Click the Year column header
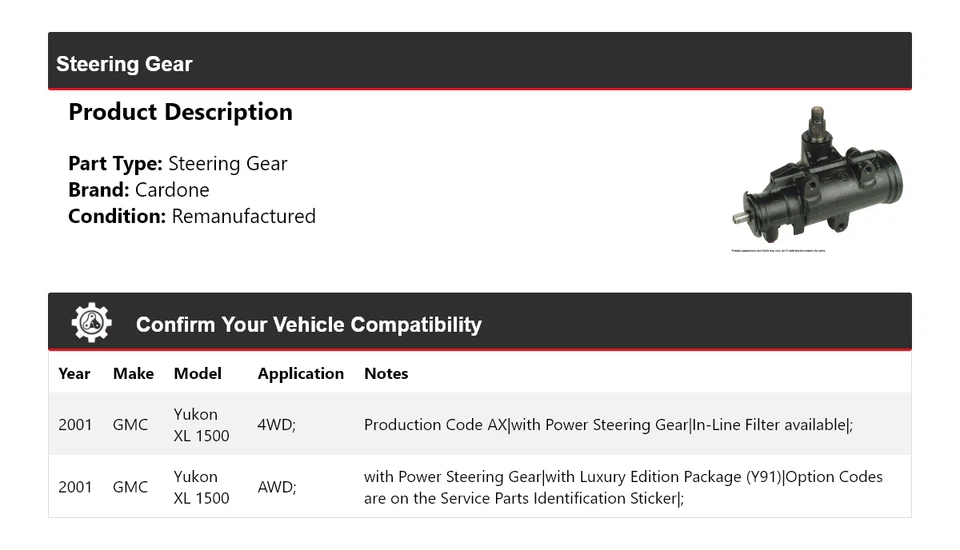960x550 pixels. (x=74, y=373)
